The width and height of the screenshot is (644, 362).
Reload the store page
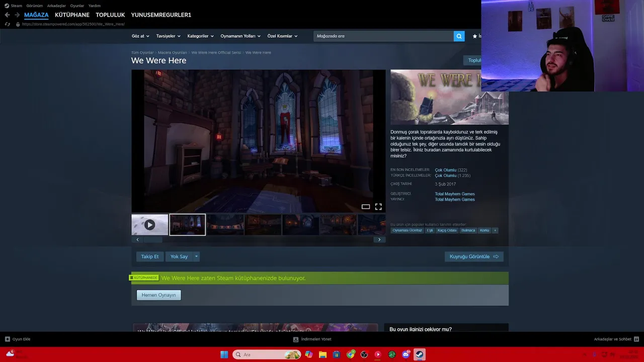[x=7, y=24]
